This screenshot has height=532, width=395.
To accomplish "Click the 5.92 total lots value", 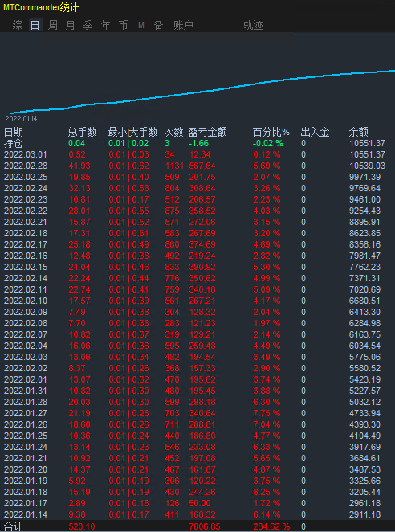I will [x=77, y=481].
